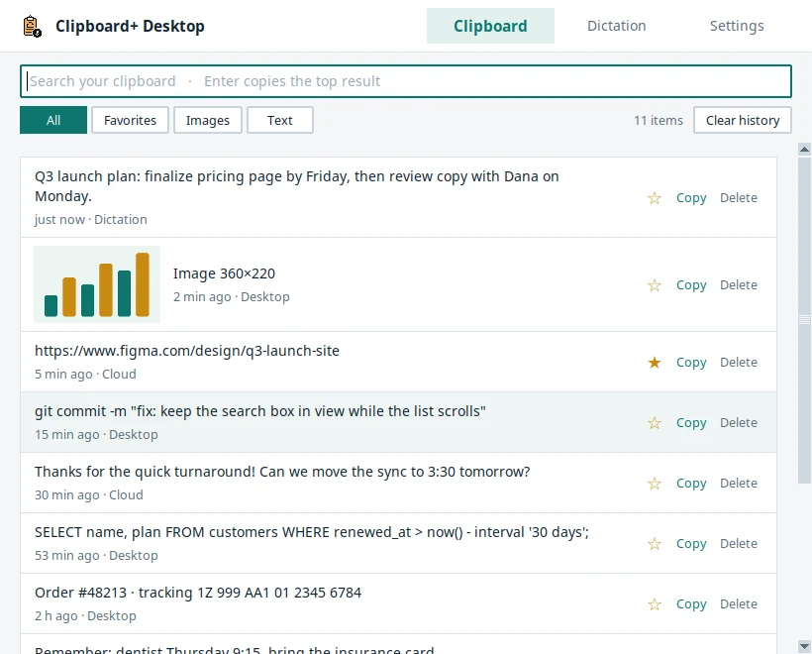Copy the Order #48213 tracking item
Screen dimensions: 812x654
click(x=691, y=604)
